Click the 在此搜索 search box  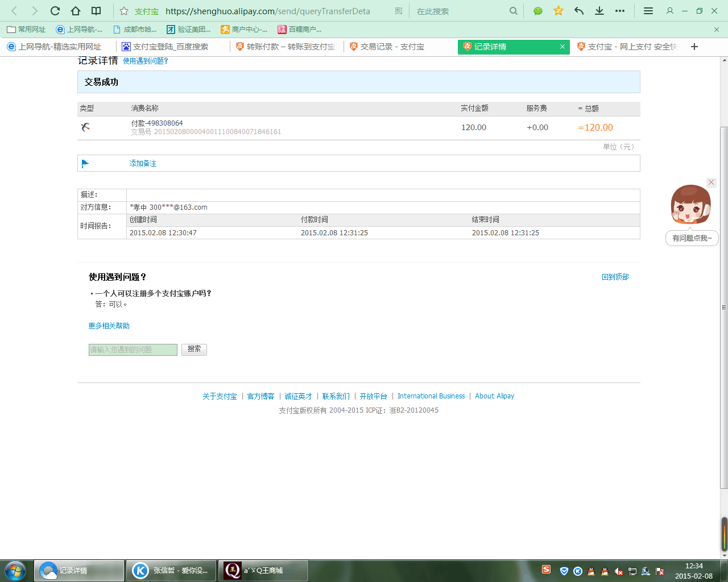point(461,11)
